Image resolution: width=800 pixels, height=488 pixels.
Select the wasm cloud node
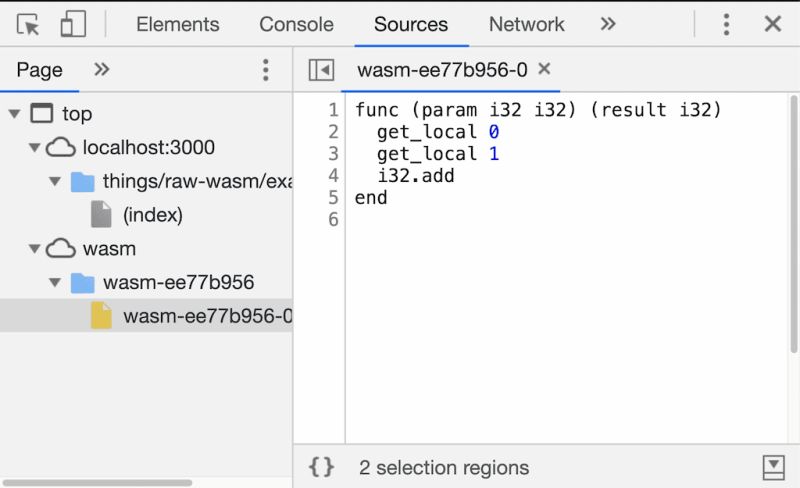tap(109, 249)
